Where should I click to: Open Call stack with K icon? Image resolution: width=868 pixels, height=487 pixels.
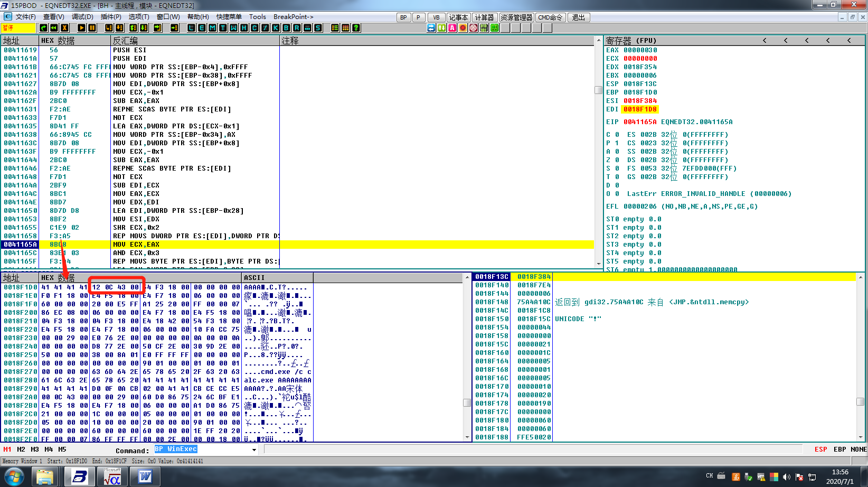276,28
